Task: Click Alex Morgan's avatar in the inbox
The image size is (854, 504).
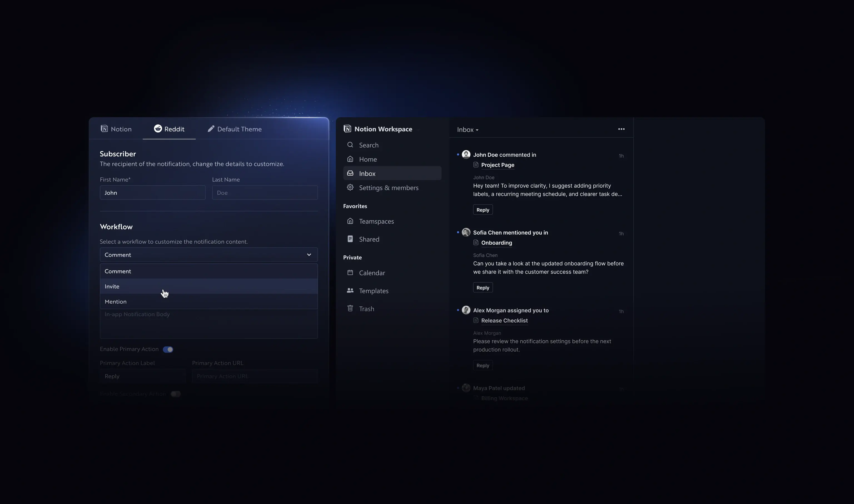Action: point(466,310)
